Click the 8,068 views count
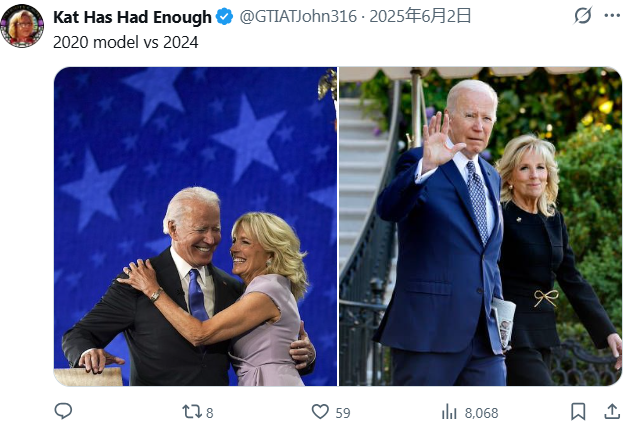637x424 pixels. click(481, 411)
